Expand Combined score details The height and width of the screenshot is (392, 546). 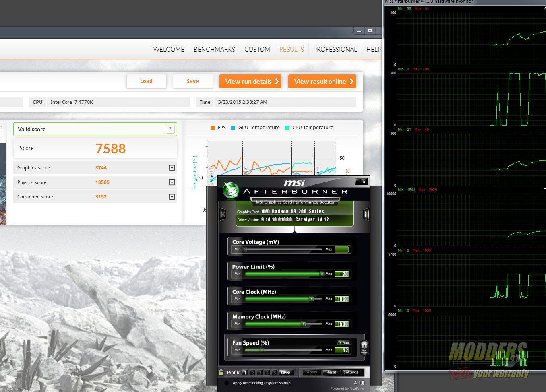(x=172, y=197)
